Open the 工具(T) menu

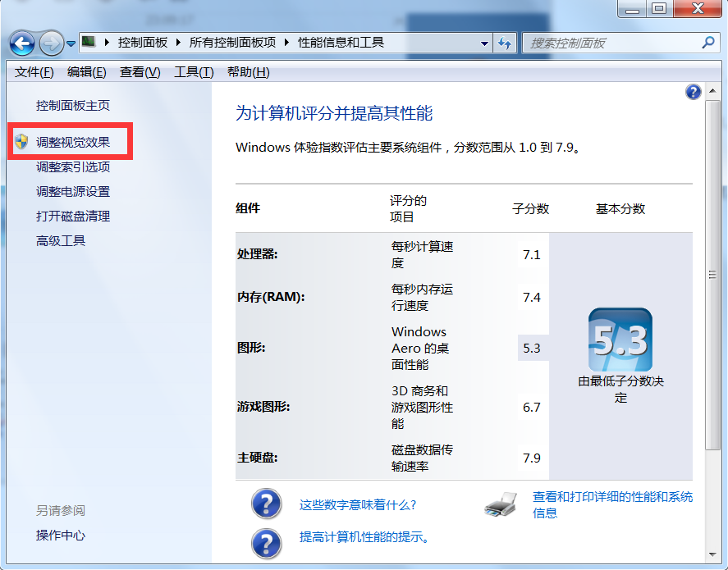[194, 72]
